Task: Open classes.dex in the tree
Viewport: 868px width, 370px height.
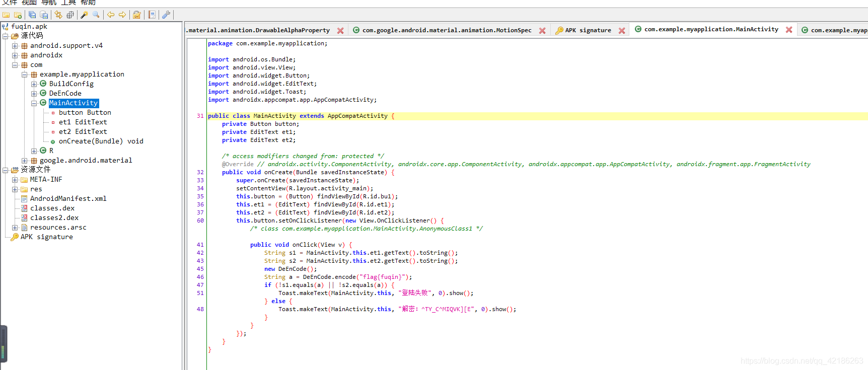Action: click(52, 208)
